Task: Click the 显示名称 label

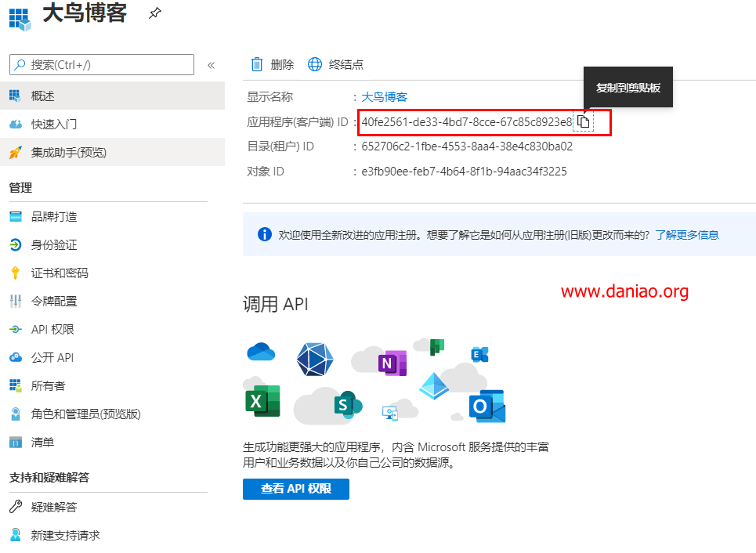Action: point(270,97)
